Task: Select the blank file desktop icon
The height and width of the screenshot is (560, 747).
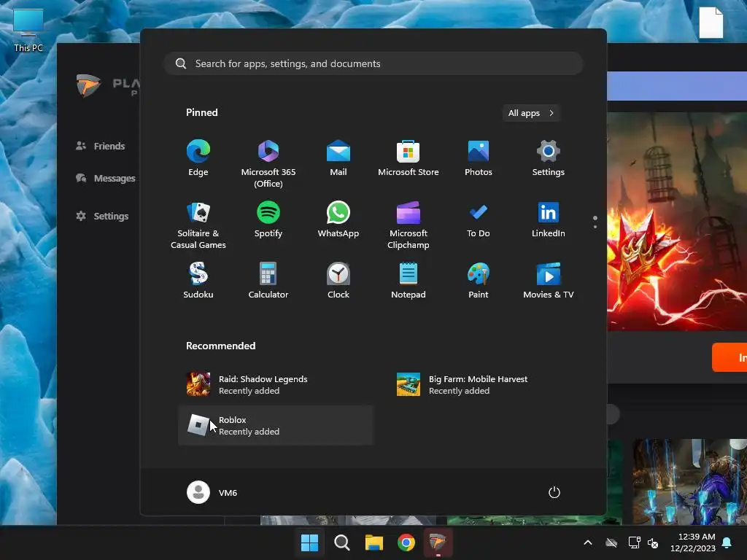Action: 711,23
